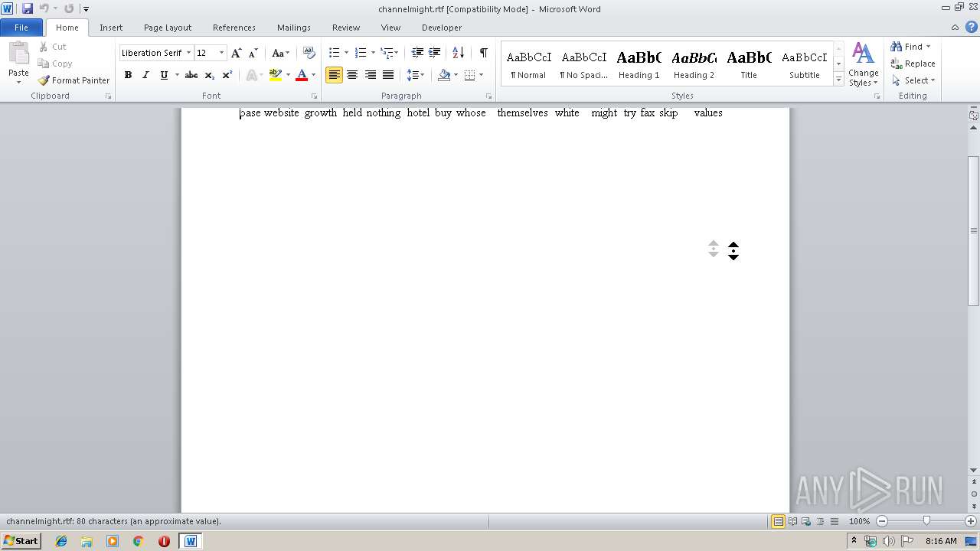Zoom out with minus button
This screenshot has height=551, width=980.
882,521
